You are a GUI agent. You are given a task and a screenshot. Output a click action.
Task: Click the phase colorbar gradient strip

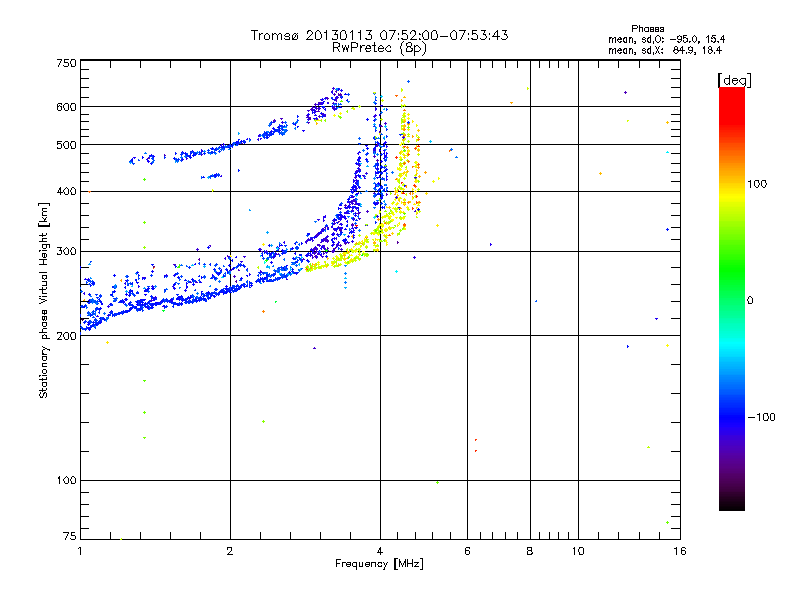(732, 298)
